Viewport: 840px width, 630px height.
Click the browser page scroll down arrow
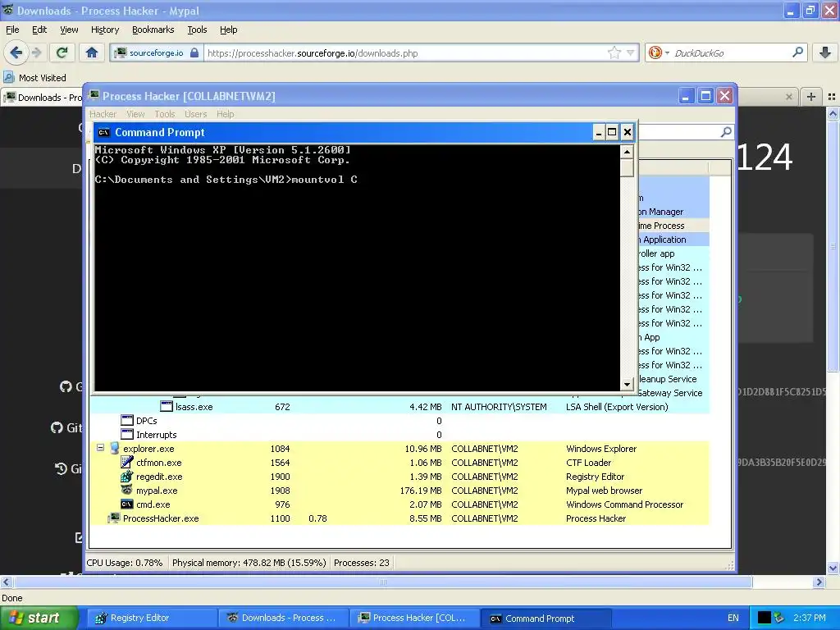[x=833, y=568]
